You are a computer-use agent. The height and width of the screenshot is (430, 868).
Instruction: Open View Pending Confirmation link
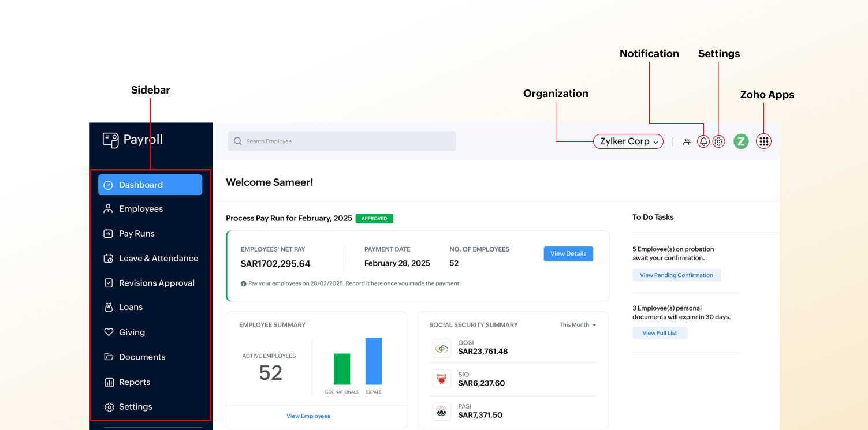point(676,275)
